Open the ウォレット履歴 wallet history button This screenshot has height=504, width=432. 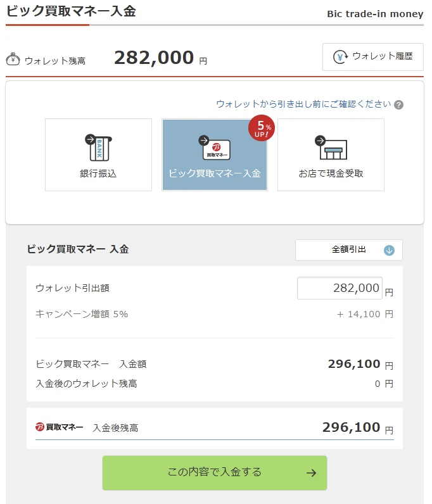(x=373, y=57)
